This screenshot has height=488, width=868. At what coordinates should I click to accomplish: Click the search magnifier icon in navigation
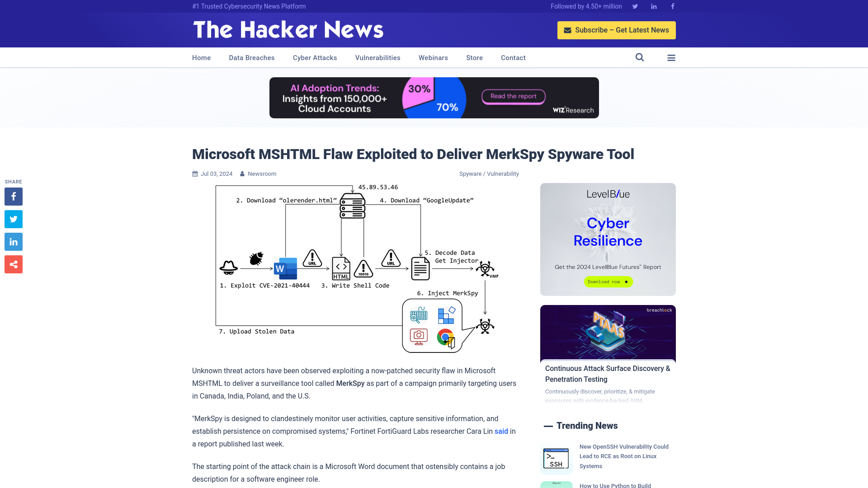pos(640,57)
